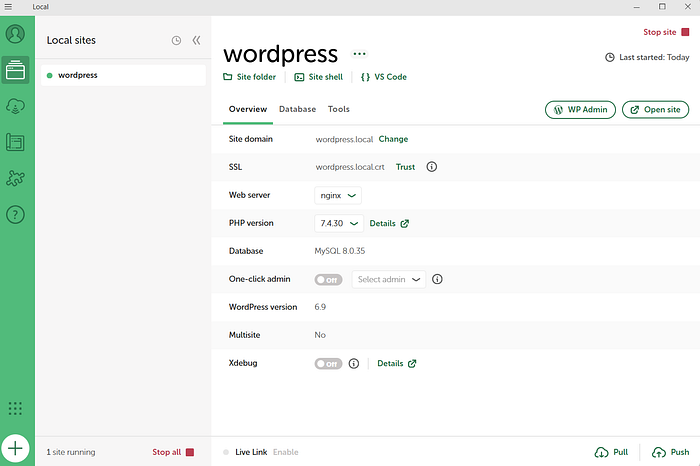700x466 pixels.
Task: Switch to the Overview tab
Action: [248, 109]
